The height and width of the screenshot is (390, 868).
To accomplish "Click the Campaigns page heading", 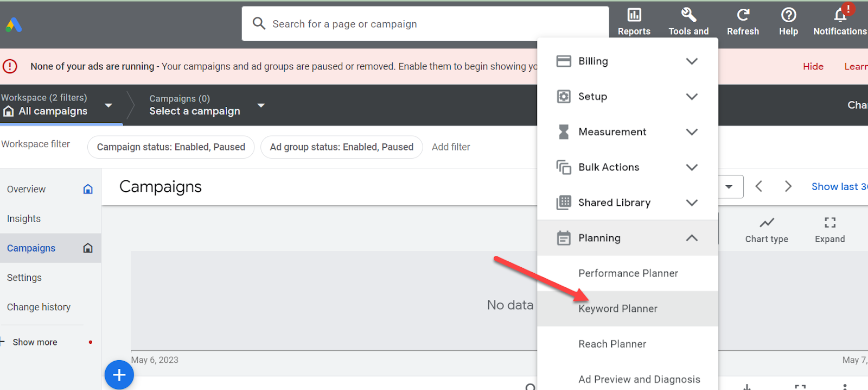I will [161, 187].
